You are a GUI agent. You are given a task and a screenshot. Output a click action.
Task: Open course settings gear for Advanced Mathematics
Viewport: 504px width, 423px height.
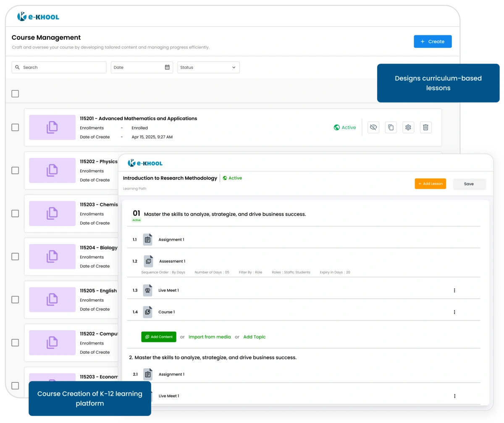click(x=408, y=127)
